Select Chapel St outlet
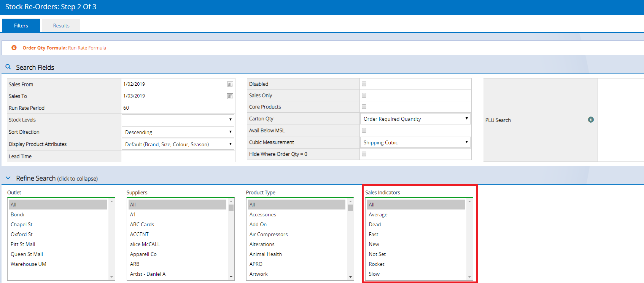 coord(58,224)
